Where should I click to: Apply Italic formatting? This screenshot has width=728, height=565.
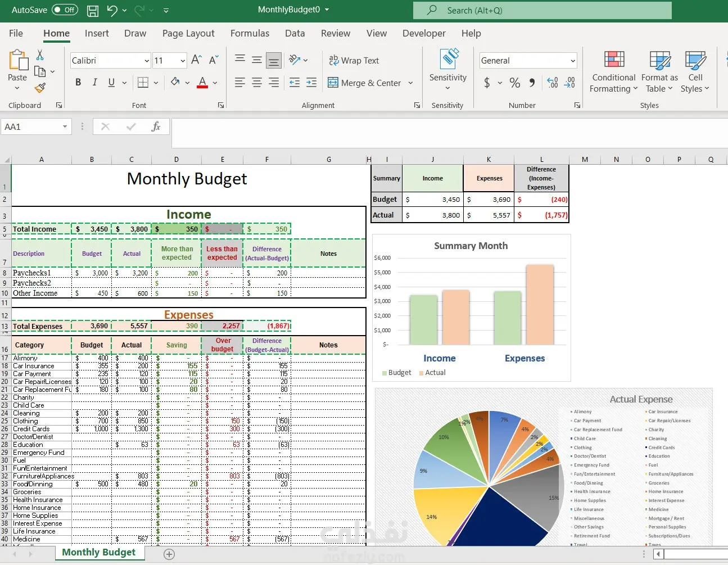(x=94, y=83)
